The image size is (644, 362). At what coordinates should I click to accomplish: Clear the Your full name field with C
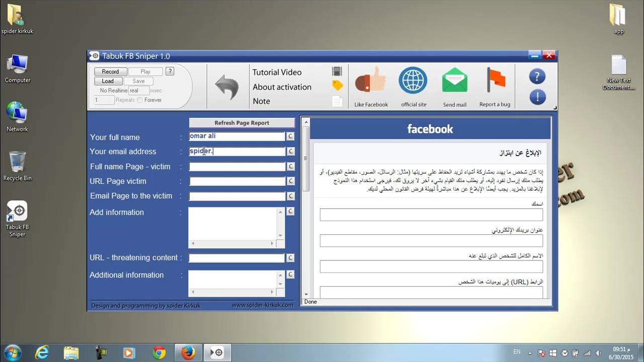[290, 136]
